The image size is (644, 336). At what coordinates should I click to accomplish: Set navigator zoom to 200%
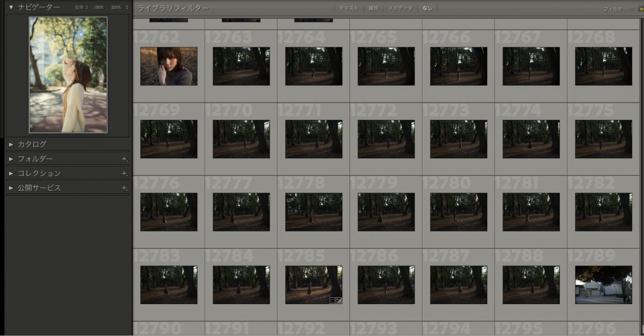[x=116, y=7]
